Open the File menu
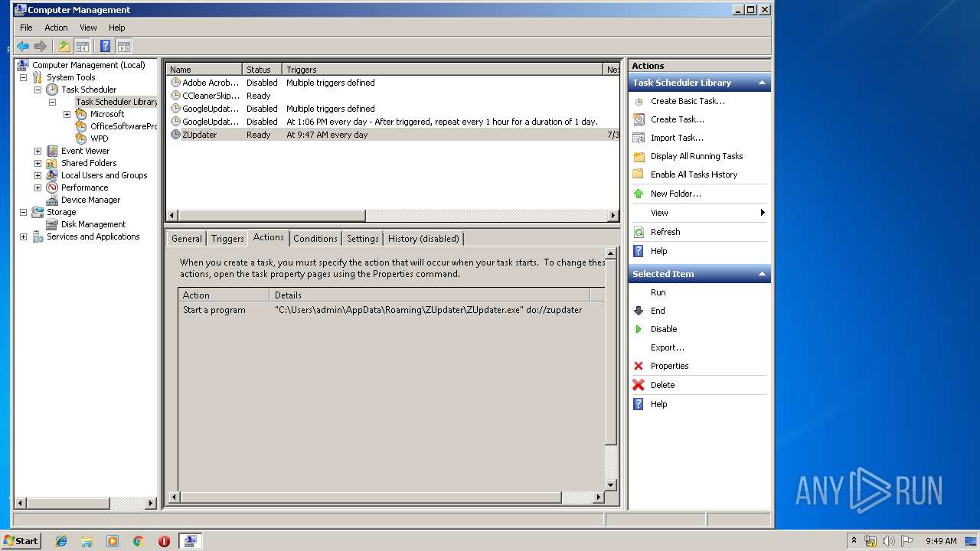980x551 pixels. pos(26,28)
